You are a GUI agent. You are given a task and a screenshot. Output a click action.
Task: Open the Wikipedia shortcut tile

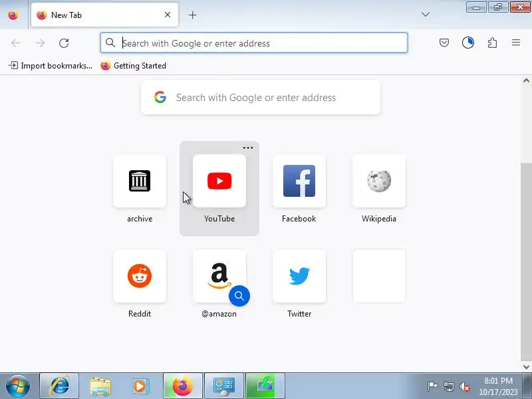coord(379,181)
